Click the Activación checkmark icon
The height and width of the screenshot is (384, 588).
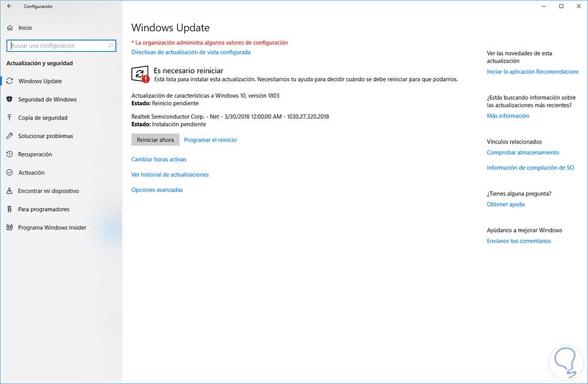pyautogui.click(x=10, y=172)
